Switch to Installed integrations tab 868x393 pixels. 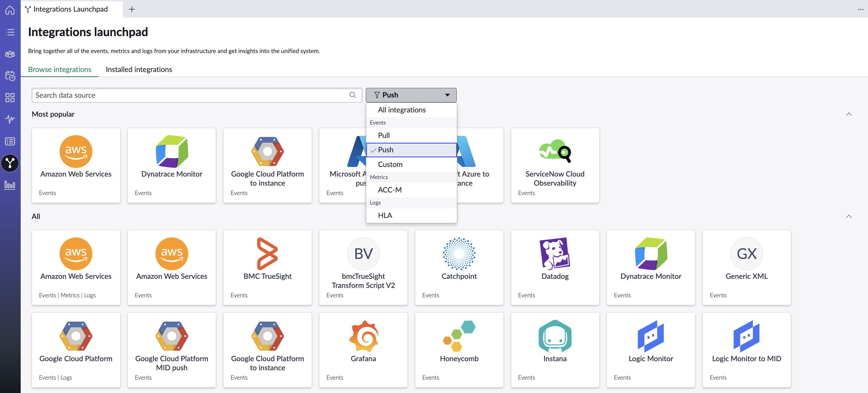(x=139, y=69)
